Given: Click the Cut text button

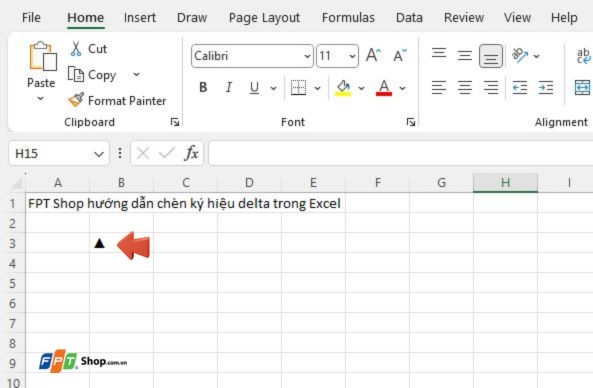Looking at the screenshot, I should click(x=97, y=49).
